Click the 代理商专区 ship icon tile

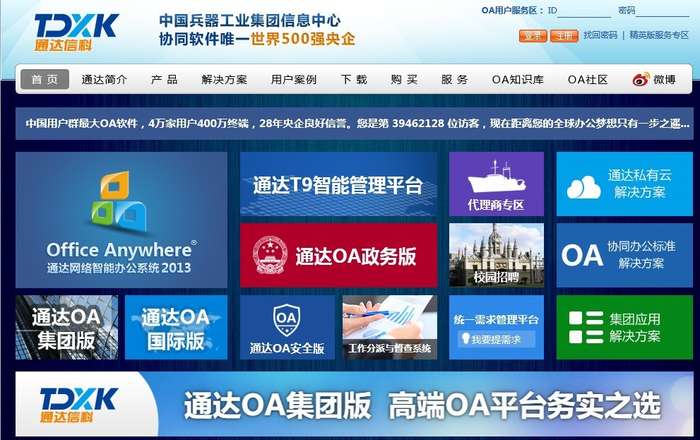pos(496,184)
